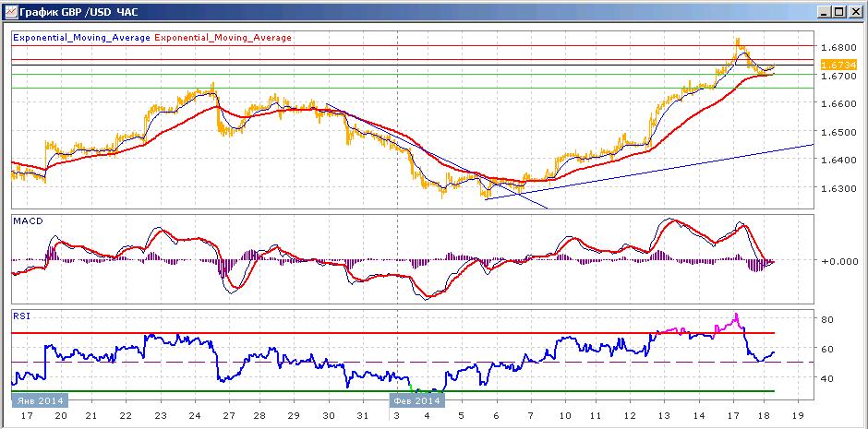868x429 pixels.
Task: Click date 31 on the time axis
Action: pyautogui.click(x=363, y=416)
